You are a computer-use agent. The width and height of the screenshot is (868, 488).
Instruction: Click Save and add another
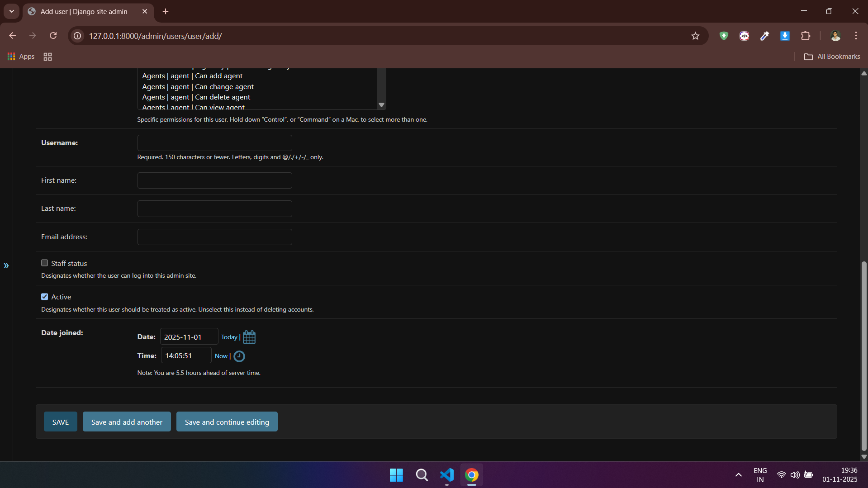[x=127, y=422]
